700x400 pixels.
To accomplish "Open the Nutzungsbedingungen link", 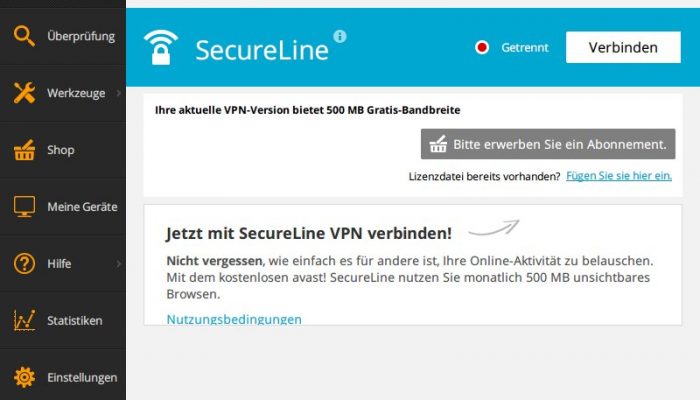I will (x=234, y=319).
